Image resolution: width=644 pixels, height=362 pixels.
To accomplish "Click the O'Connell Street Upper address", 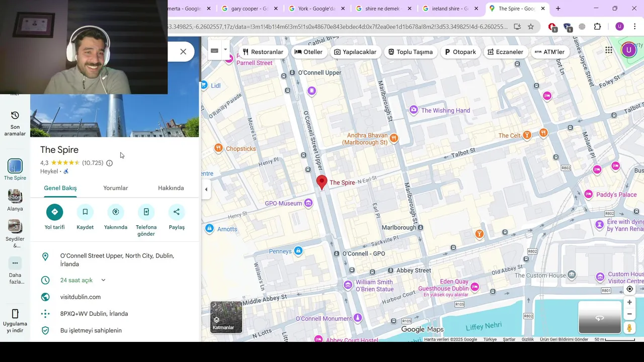I will point(117,260).
